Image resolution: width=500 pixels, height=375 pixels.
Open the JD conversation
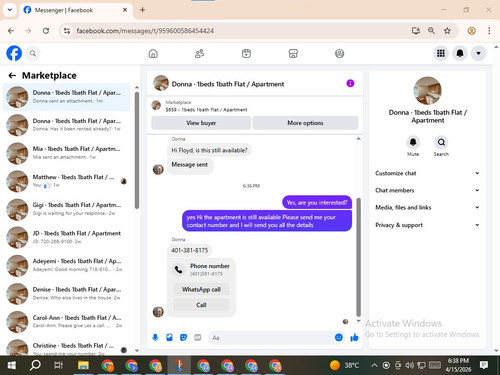(66, 237)
